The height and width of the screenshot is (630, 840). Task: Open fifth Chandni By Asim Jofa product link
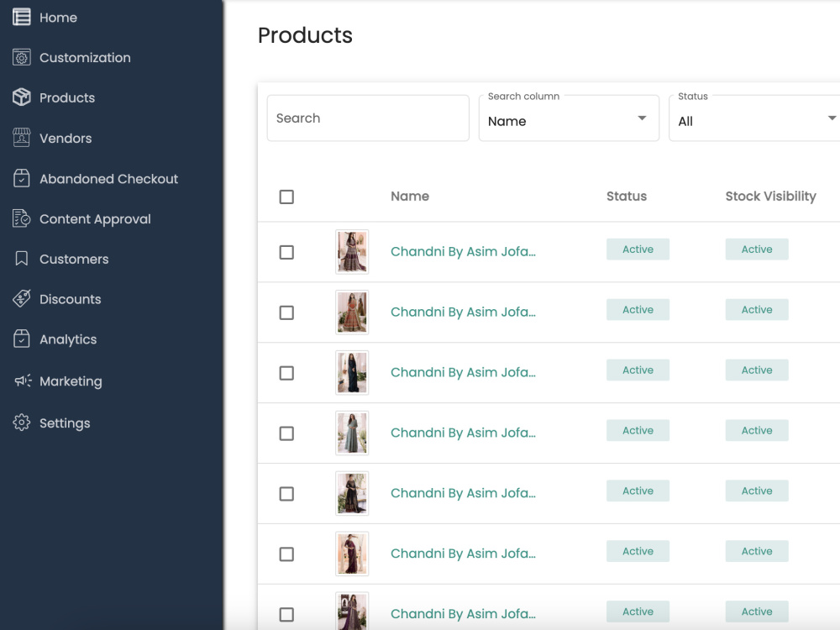click(x=463, y=493)
